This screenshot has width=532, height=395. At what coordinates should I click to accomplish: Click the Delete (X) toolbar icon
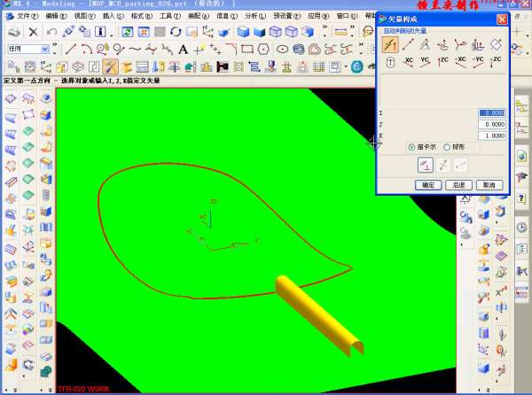tap(33, 32)
